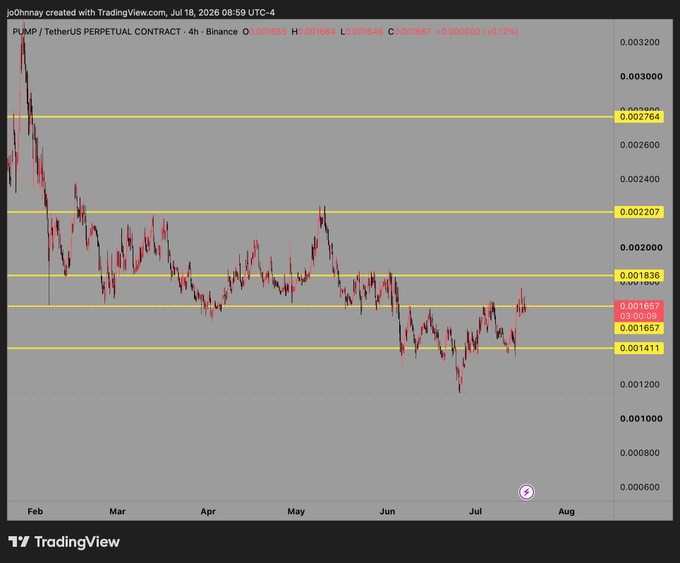This screenshot has height=563, width=680.
Task: Select the yellow 0.001411 price label
Action: (x=639, y=348)
